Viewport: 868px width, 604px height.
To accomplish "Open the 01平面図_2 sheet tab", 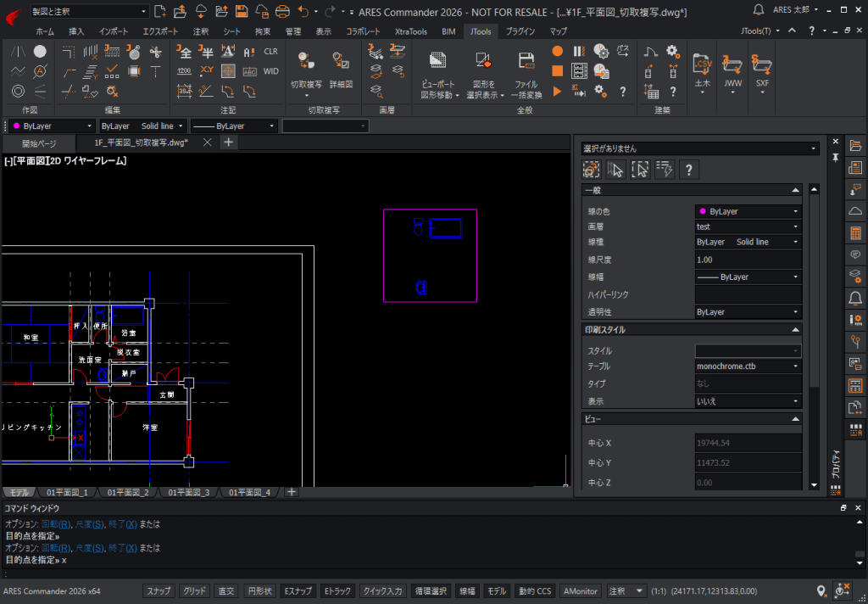I will [128, 492].
